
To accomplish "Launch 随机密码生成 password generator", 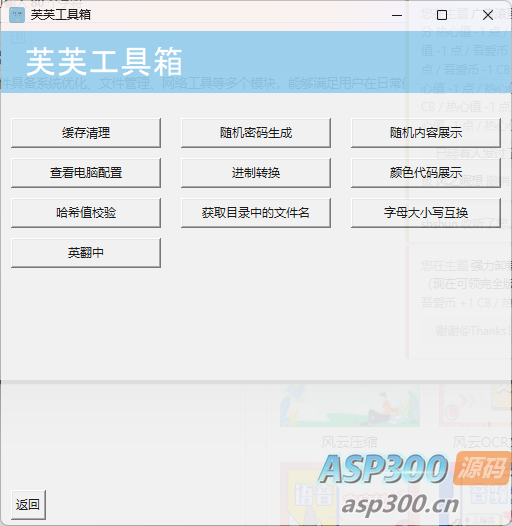I will pyautogui.click(x=256, y=133).
